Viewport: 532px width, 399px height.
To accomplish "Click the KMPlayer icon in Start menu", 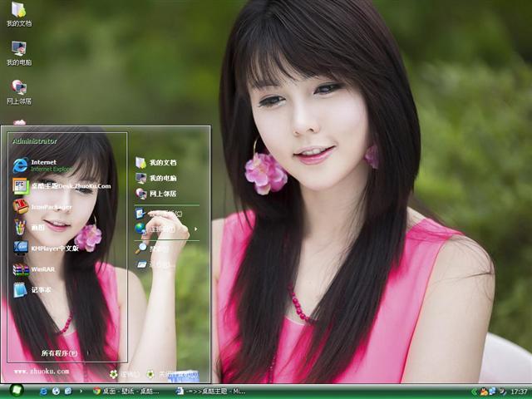I will click(x=21, y=248).
